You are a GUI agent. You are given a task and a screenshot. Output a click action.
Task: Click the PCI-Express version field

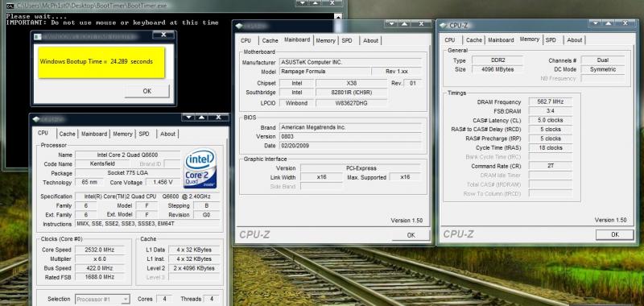click(x=361, y=168)
